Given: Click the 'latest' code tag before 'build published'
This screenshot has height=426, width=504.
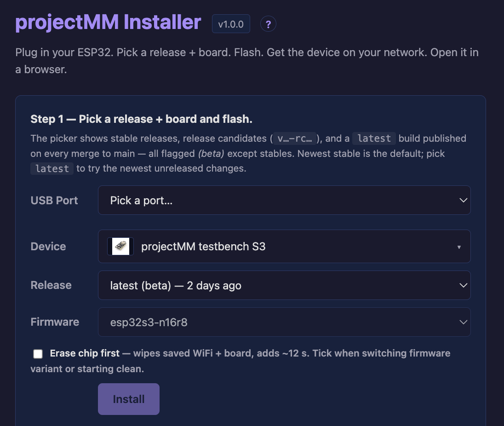Looking at the screenshot, I should (374, 138).
